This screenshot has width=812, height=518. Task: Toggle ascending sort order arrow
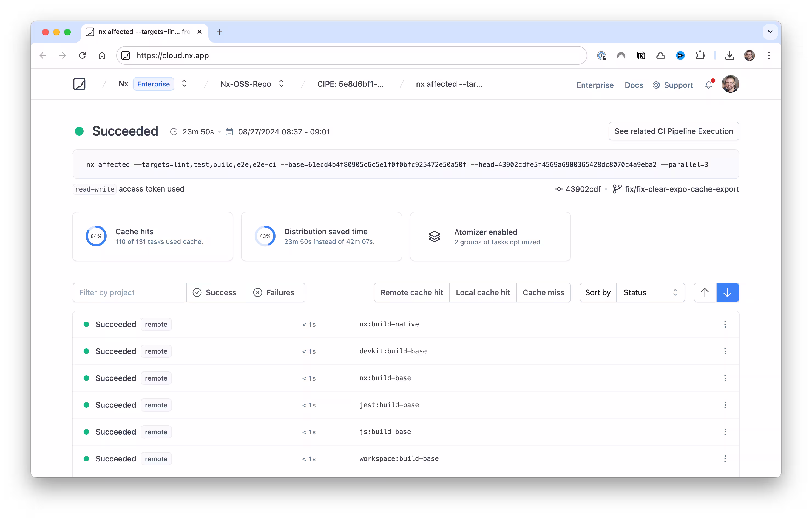[x=705, y=292]
